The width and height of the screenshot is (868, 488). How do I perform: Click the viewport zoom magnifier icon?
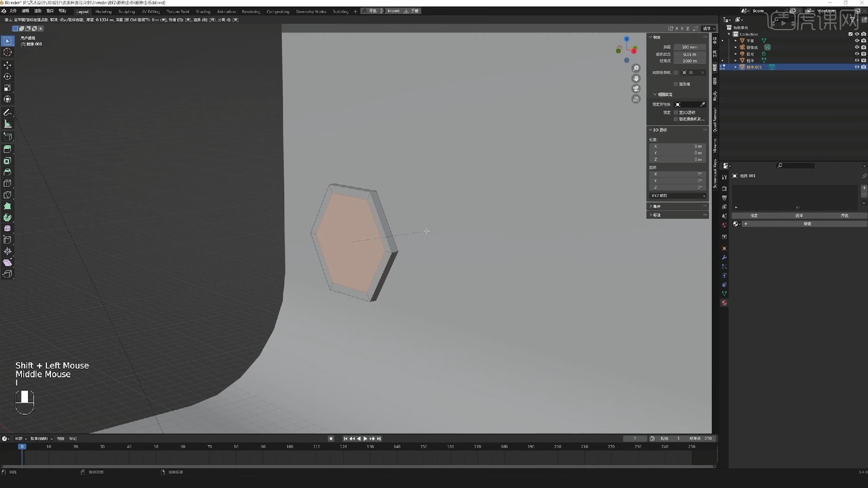point(636,68)
